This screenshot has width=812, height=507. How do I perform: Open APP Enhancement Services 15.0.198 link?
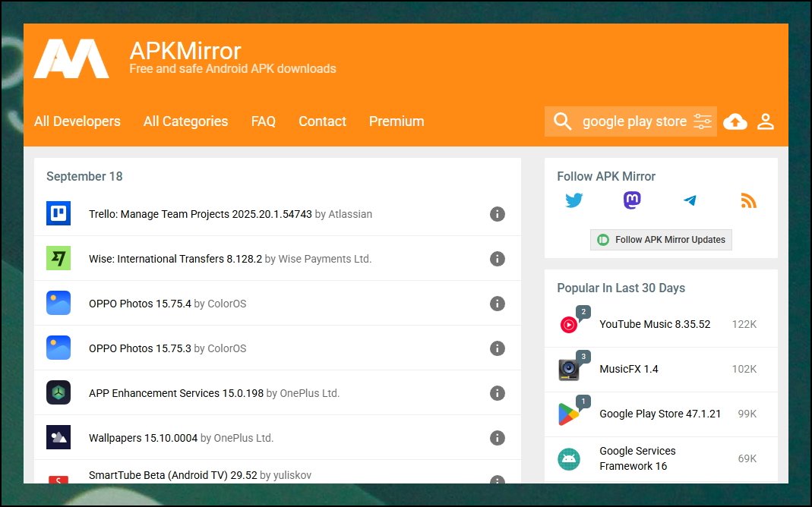point(176,393)
